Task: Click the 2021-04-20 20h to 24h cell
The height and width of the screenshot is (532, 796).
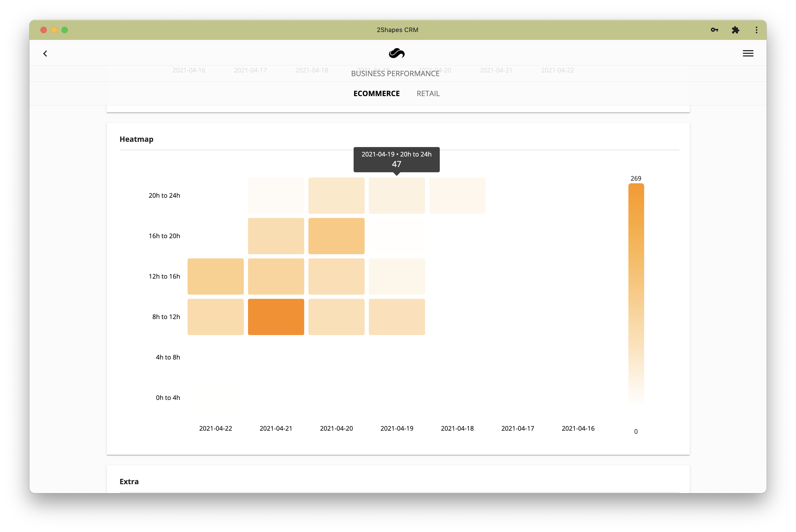Action: pos(336,196)
